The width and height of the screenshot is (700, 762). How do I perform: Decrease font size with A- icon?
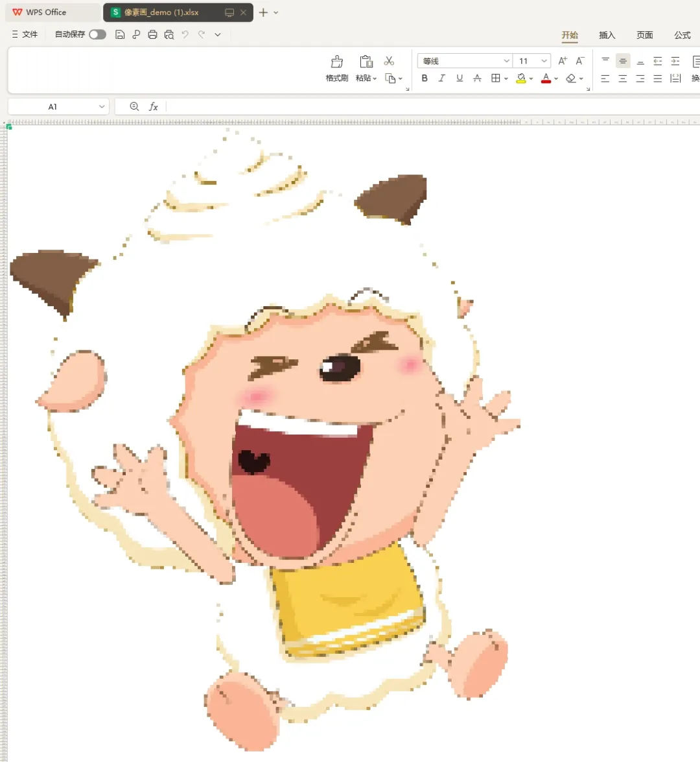(x=580, y=61)
